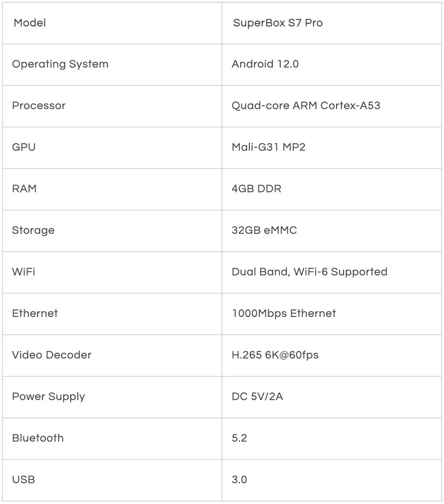Viewport: 444px width, 504px height.
Task: Click the Video Decoder label
Action: [52, 355]
